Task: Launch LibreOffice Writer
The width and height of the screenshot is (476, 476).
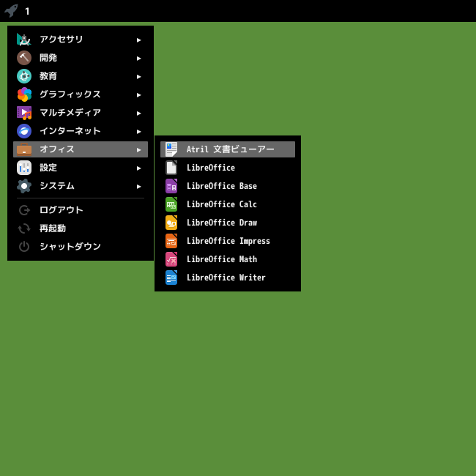Action: [228, 278]
